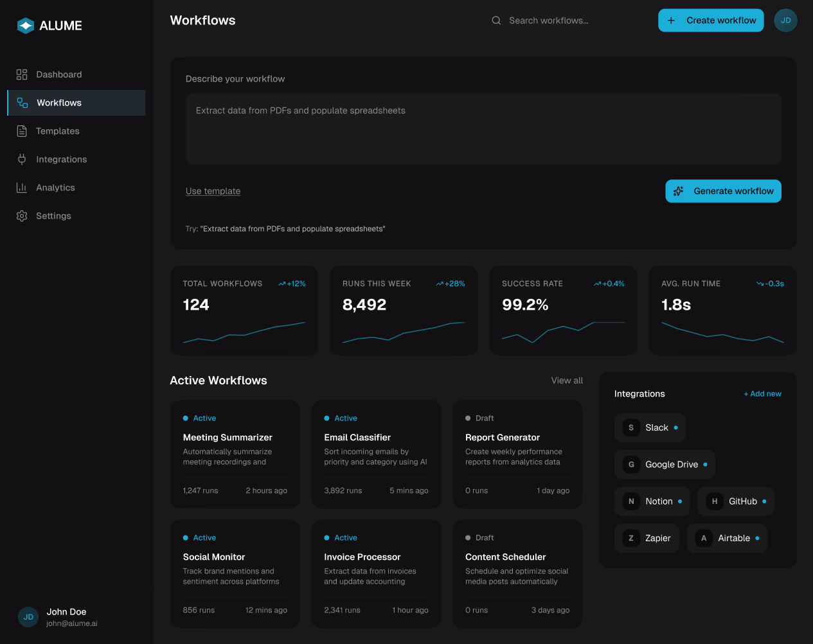Screen dimensions: 813x644
Task: Click the GitHub H icon
Action: (x=715, y=501)
